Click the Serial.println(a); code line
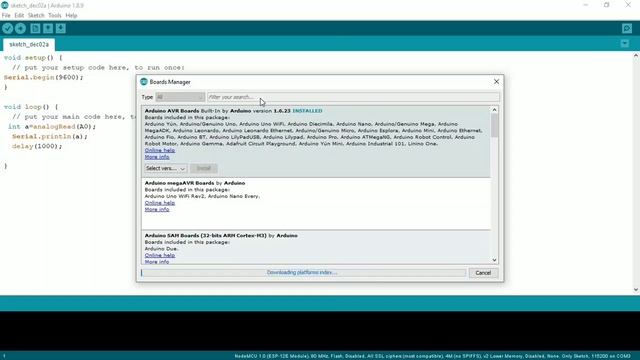 [x=50, y=136]
